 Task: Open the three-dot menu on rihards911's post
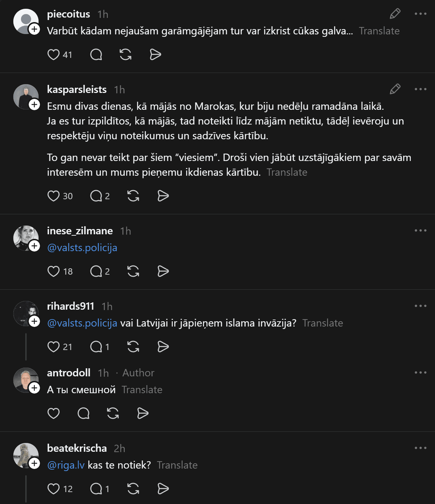pyautogui.click(x=420, y=306)
